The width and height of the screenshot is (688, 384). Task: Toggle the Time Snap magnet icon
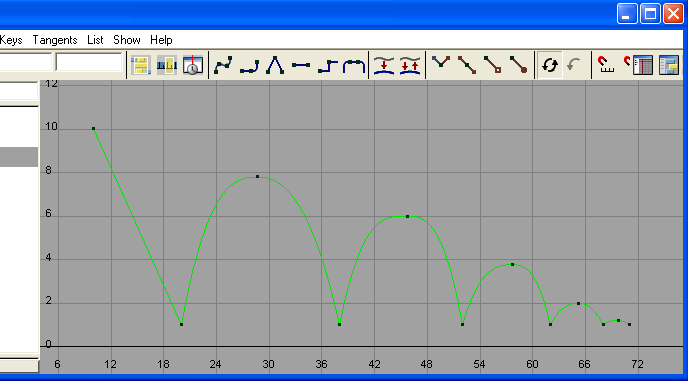point(606,65)
